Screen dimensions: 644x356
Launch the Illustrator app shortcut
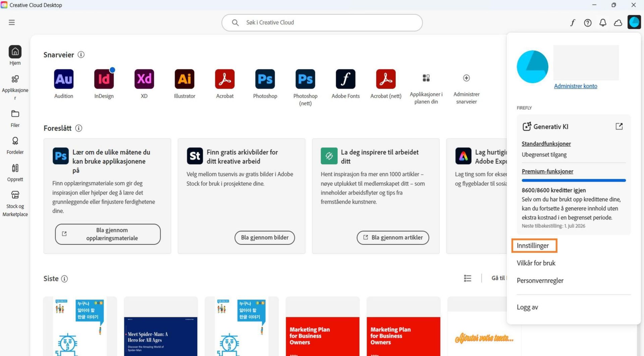[x=184, y=79]
